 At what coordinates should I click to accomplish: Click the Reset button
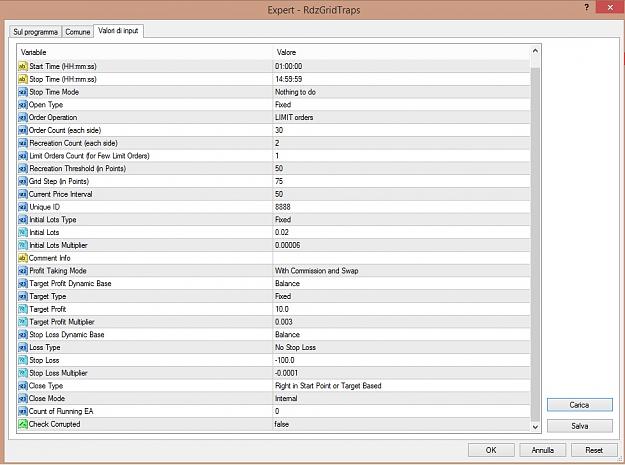[594, 450]
